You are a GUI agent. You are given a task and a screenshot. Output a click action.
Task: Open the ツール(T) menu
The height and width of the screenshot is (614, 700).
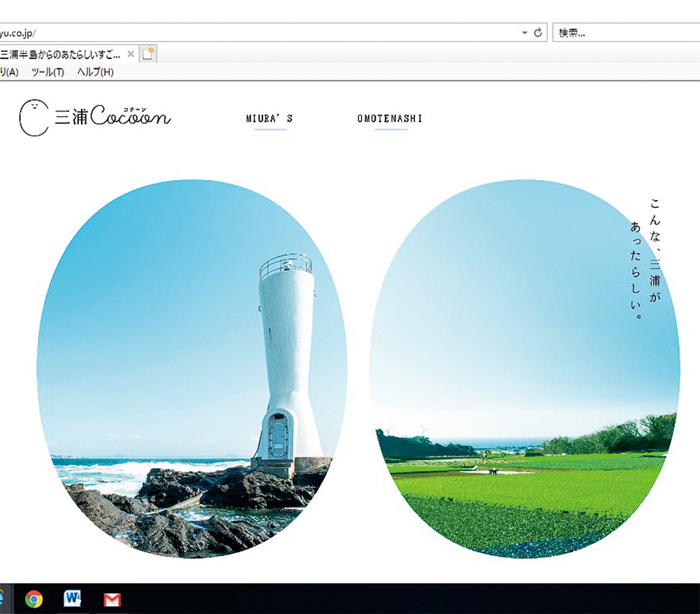tap(47, 72)
